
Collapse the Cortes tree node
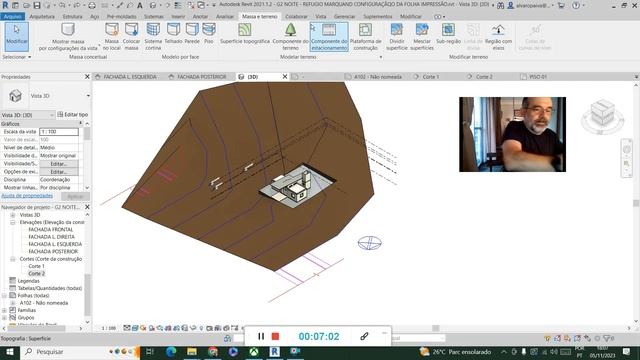point(13,259)
